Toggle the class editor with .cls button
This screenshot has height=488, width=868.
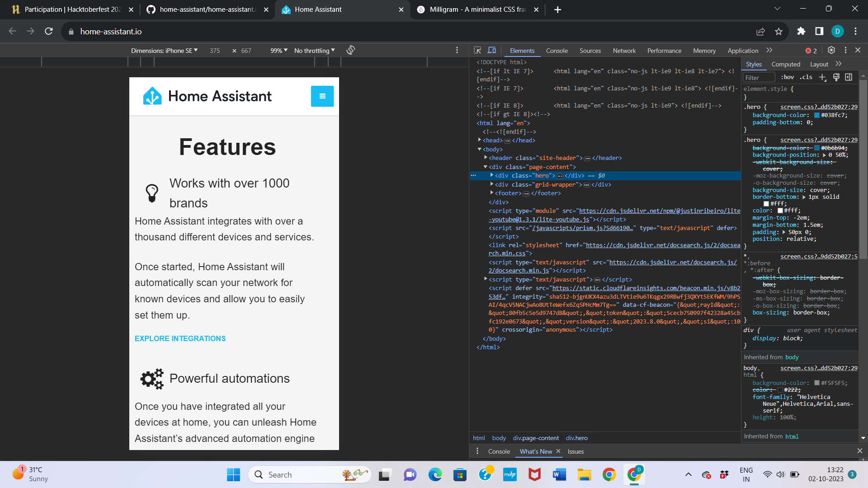[x=806, y=77]
